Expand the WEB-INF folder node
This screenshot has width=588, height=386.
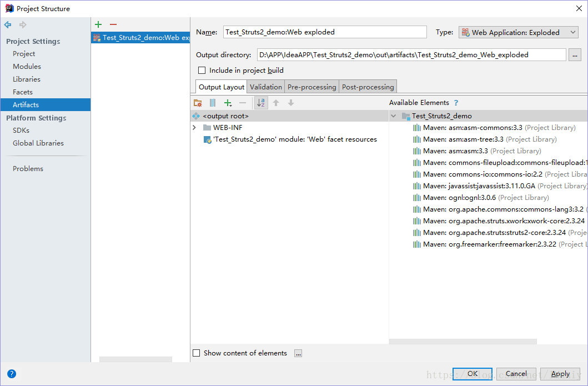pyautogui.click(x=194, y=128)
